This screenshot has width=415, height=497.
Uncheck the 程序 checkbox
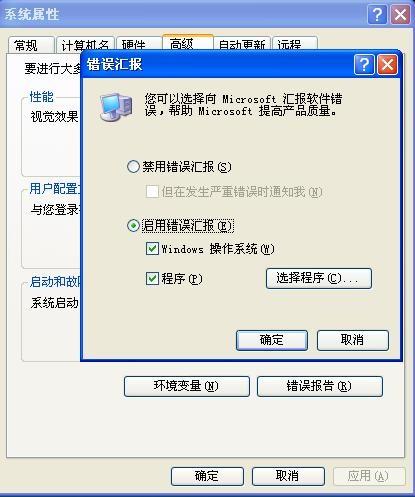[x=152, y=278]
